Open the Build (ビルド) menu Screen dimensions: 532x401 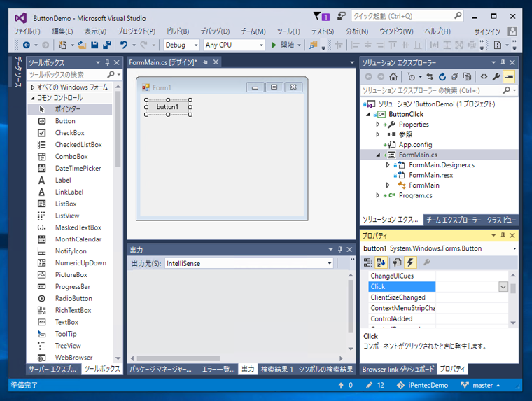pyautogui.click(x=177, y=31)
